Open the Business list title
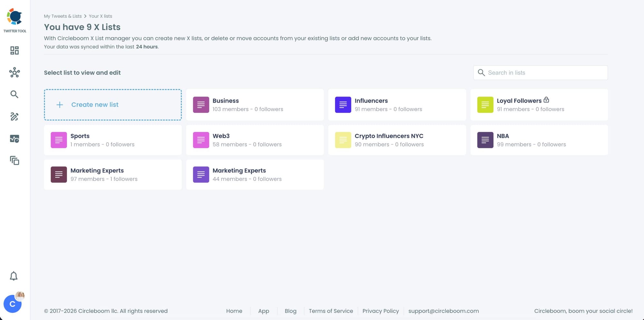 coord(226,101)
